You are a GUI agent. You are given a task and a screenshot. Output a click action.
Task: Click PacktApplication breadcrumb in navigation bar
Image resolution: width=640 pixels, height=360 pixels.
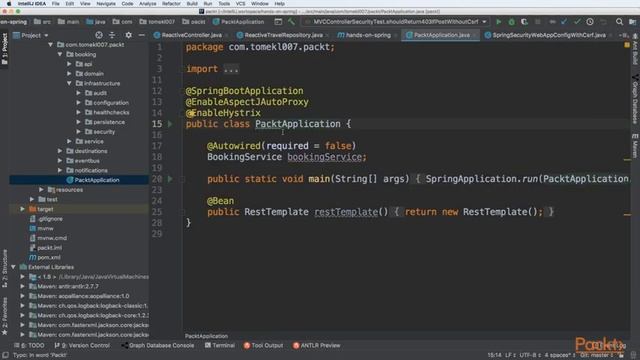(238, 22)
